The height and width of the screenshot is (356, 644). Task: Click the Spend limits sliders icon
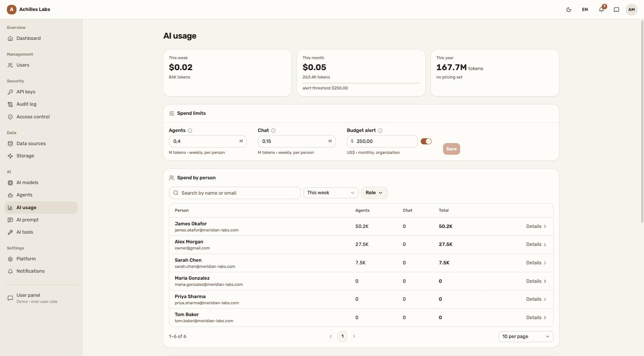[x=171, y=113]
